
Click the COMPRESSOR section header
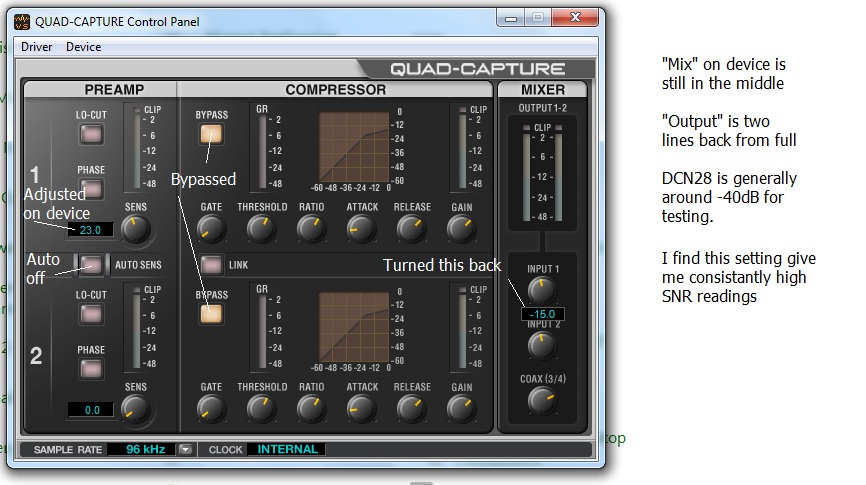(x=335, y=89)
